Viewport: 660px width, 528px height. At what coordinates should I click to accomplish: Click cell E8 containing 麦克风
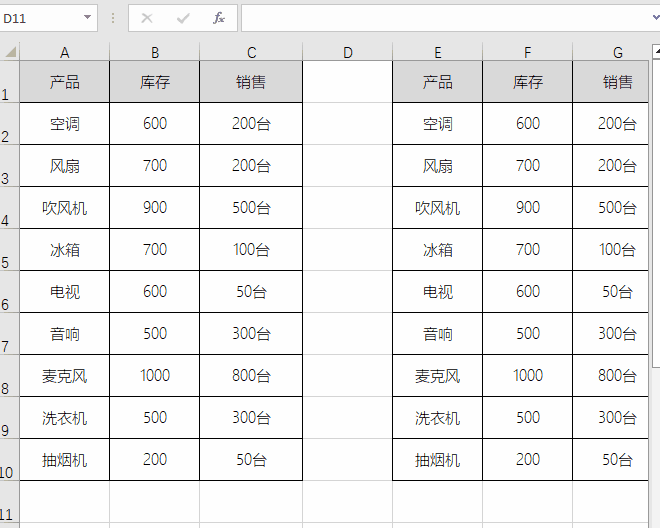[438, 376]
